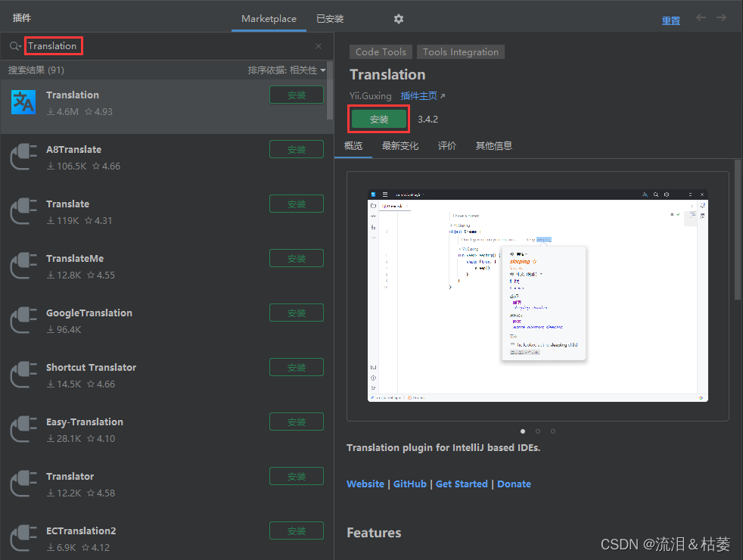This screenshot has width=743, height=560.
Task: Click the plugin screenshot preview image
Action: point(538,296)
